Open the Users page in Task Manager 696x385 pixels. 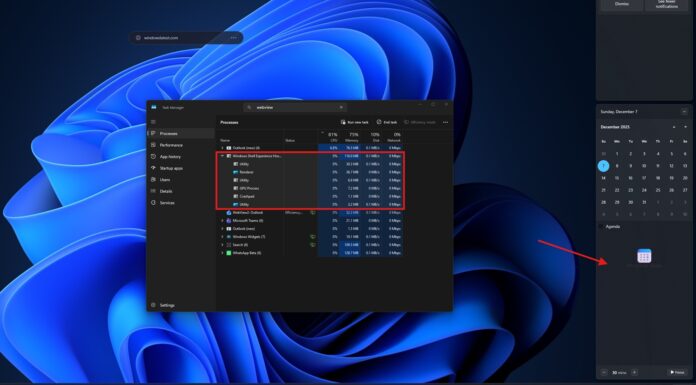tap(181, 179)
